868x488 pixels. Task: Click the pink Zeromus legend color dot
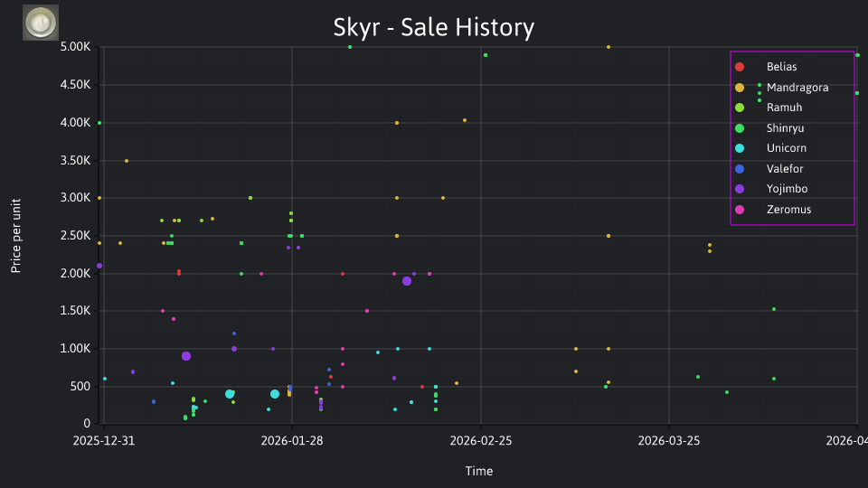pos(740,210)
